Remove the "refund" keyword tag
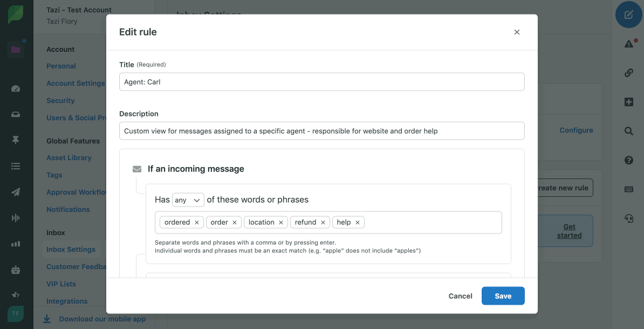This screenshot has height=329, width=644. pyautogui.click(x=323, y=222)
